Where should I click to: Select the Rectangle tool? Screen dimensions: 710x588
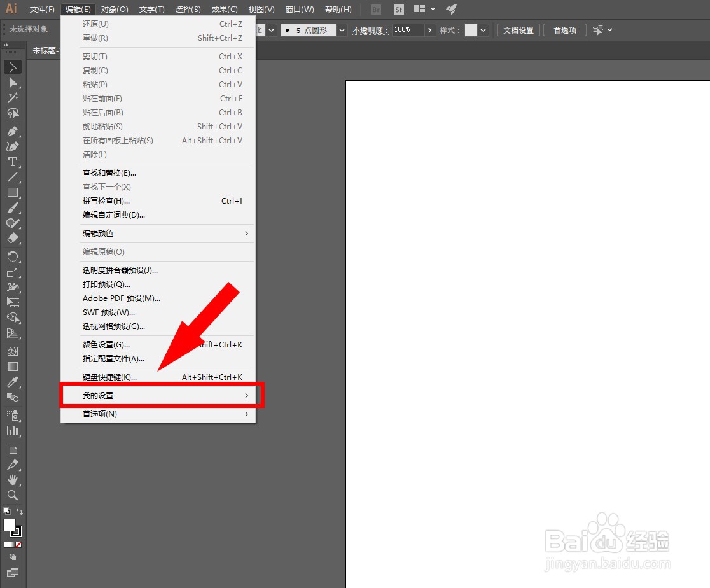(13, 193)
